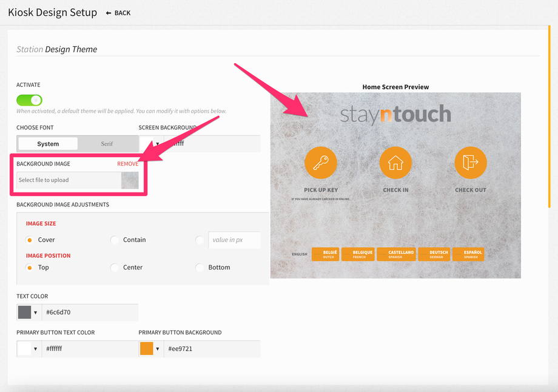The height and width of the screenshot is (392, 558).
Task: Click REMOVE background image link
Action: [x=128, y=164]
